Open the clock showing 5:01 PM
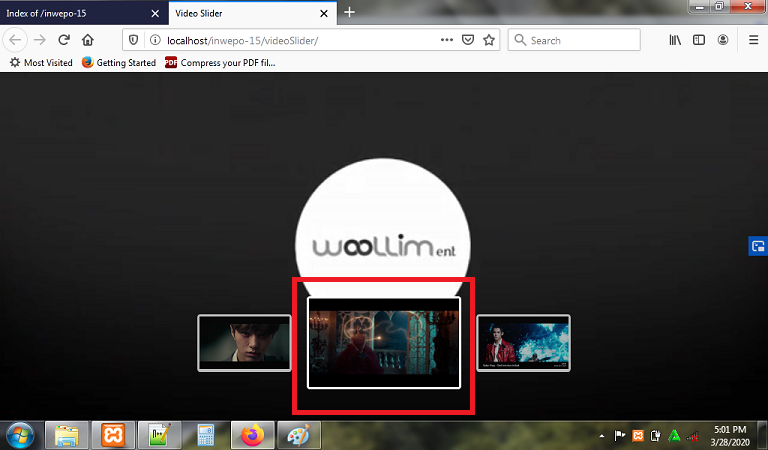This screenshot has width=768, height=450. coord(730,435)
